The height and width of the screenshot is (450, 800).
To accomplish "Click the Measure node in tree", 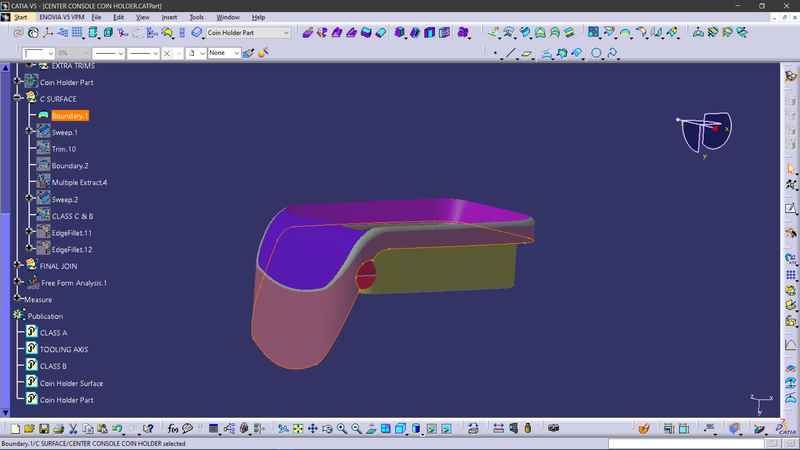I will [38, 300].
